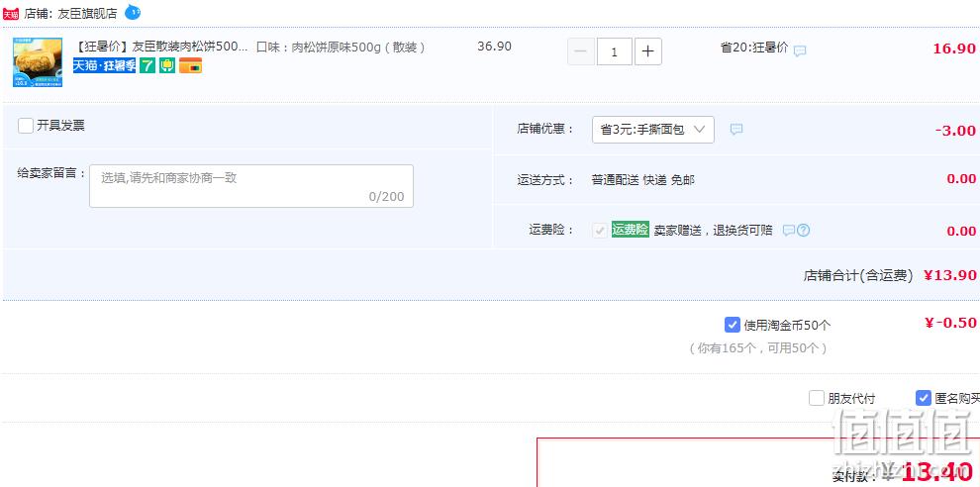
Task: Click the blue Wangwang chat icon
Action: click(132, 11)
